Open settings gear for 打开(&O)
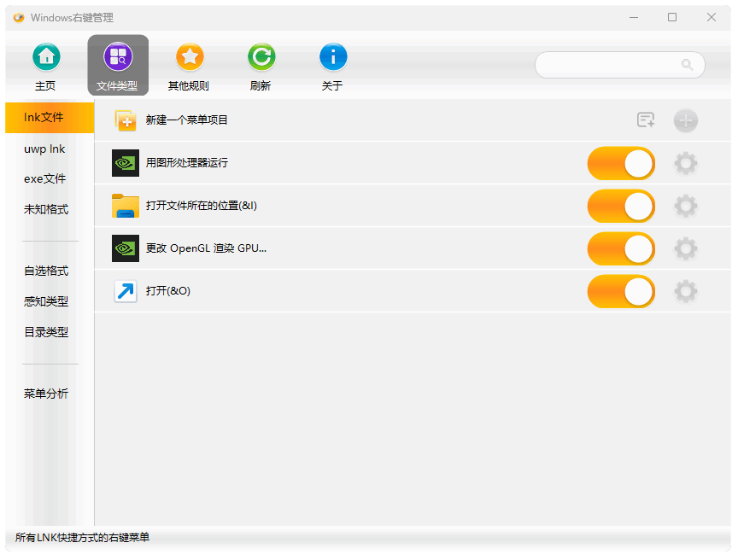Screen dimensions: 738x560 685,291
